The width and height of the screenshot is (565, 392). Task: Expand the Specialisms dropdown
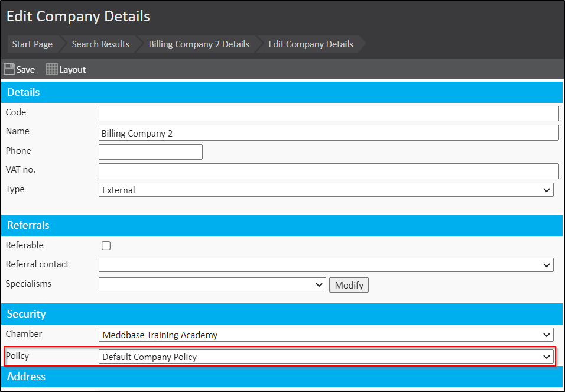pos(212,284)
